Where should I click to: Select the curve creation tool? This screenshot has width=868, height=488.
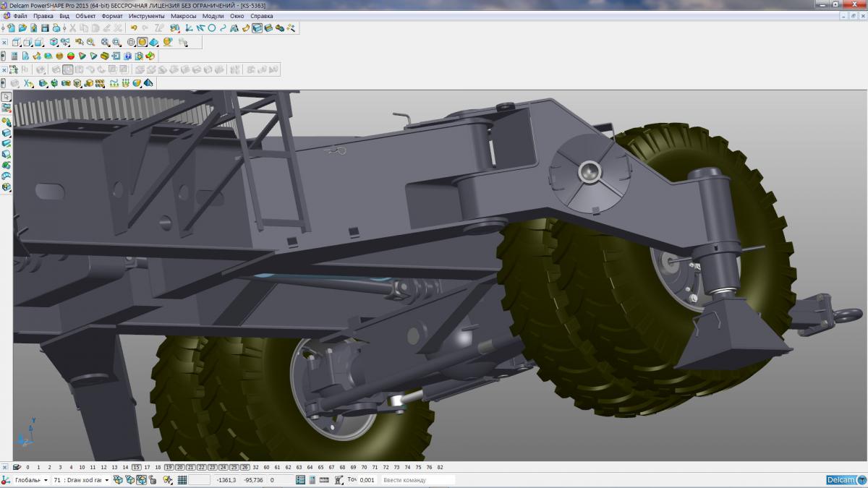(x=223, y=28)
